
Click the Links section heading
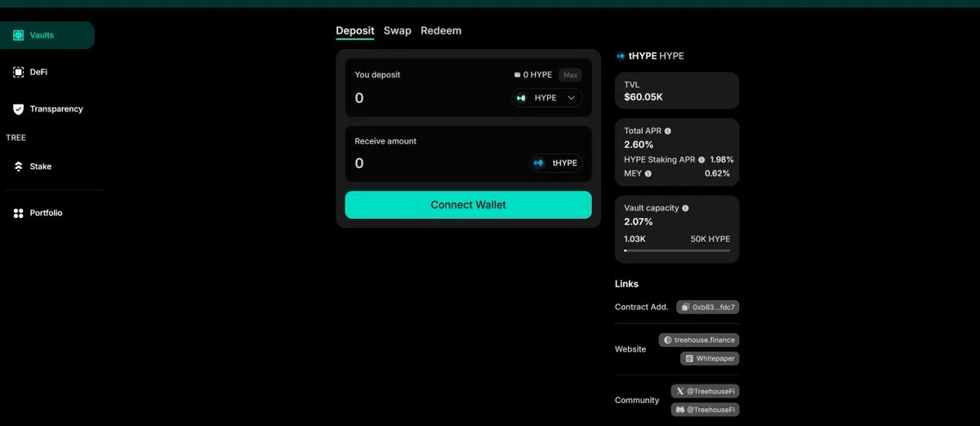tap(626, 284)
